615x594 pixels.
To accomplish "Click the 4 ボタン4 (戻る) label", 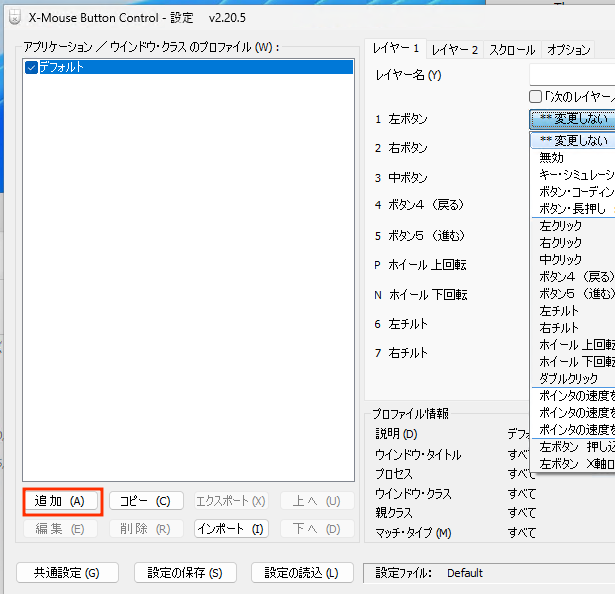I will click(x=419, y=205).
